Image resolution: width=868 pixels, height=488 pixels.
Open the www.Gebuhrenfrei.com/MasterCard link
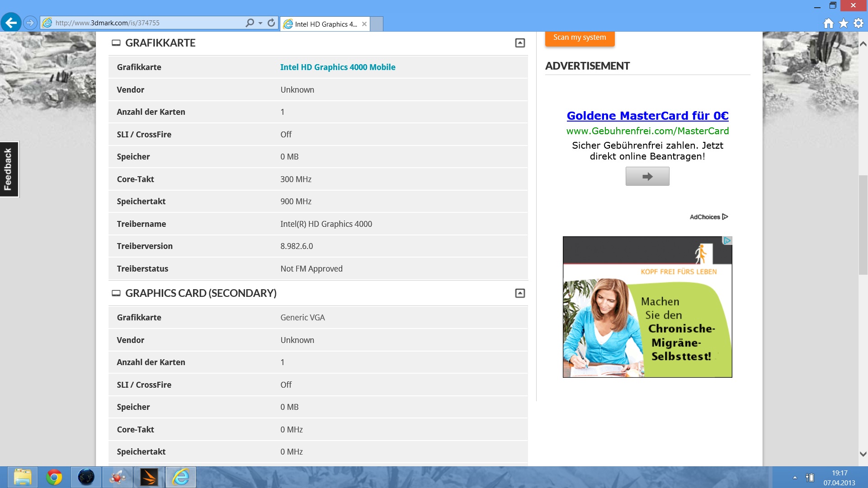click(647, 131)
